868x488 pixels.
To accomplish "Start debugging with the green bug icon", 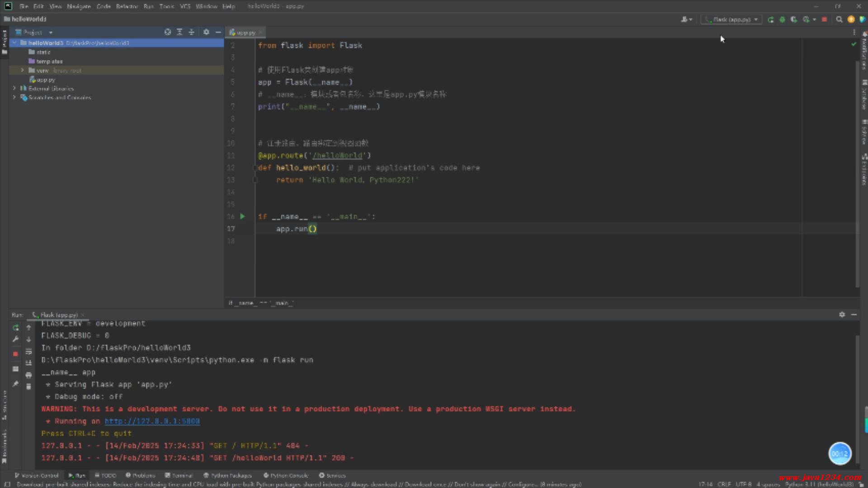I will [782, 19].
